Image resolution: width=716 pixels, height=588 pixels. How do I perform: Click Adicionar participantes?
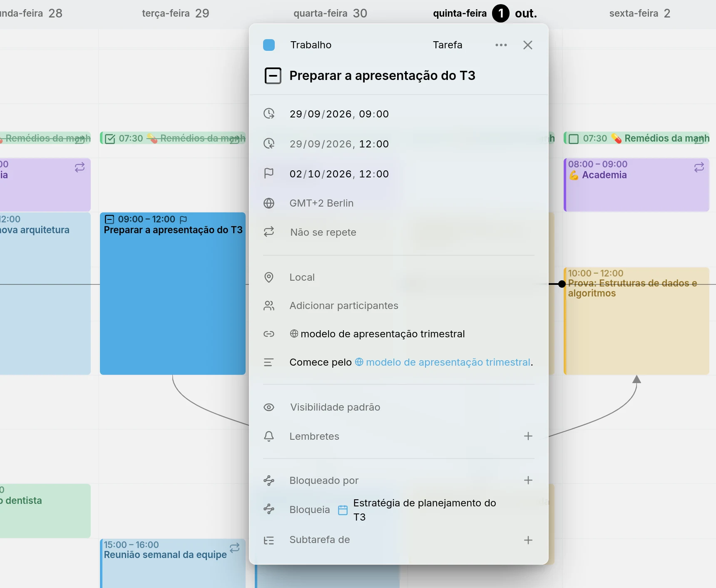coord(344,306)
